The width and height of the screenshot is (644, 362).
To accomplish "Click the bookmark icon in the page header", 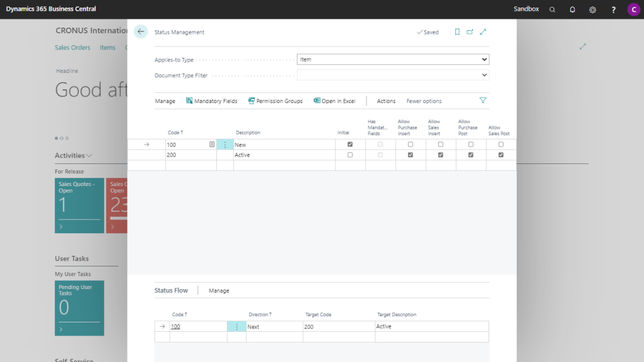I will tap(457, 31).
